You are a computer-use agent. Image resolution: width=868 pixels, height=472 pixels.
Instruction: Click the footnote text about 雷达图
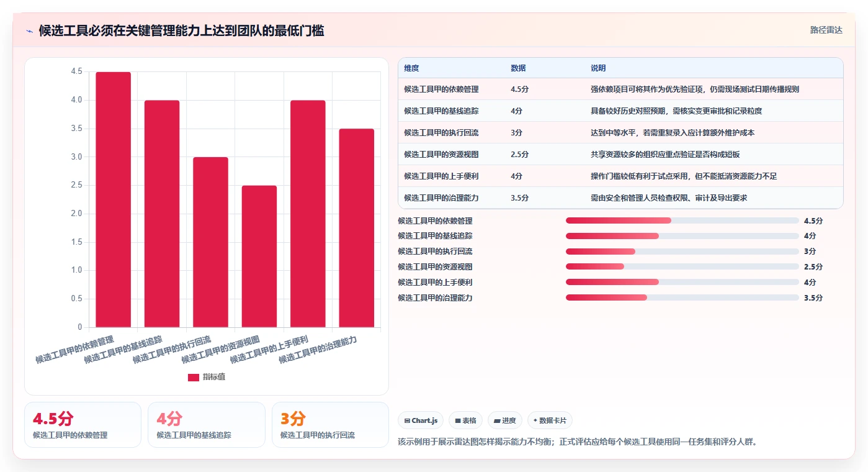point(577,442)
